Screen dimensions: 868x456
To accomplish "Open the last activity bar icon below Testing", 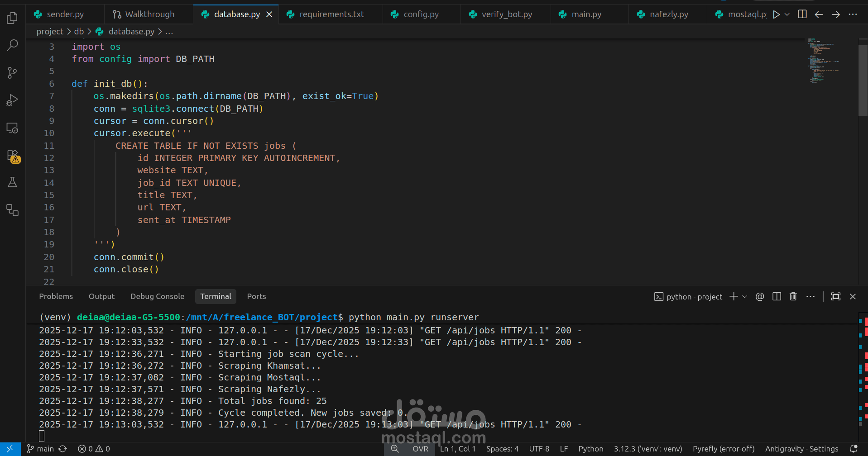I will 13,210.
